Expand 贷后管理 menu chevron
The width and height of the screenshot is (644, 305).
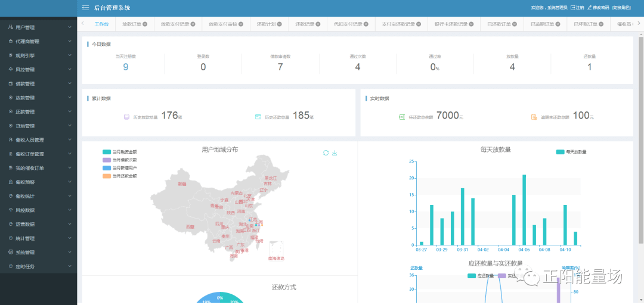coord(70,126)
